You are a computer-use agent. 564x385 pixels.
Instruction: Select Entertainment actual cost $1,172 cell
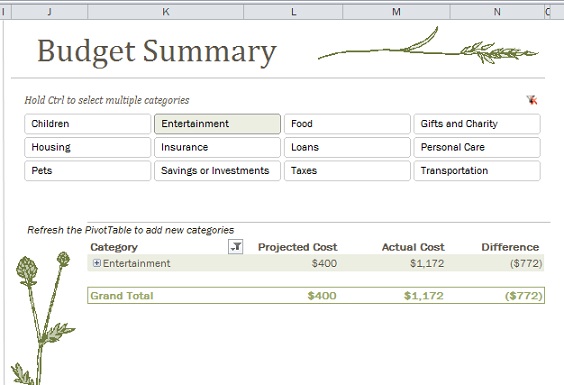point(427,263)
